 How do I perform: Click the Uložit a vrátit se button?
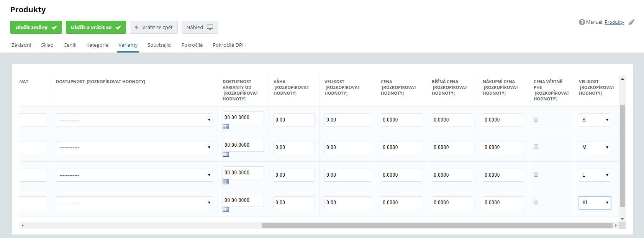point(96,27)
